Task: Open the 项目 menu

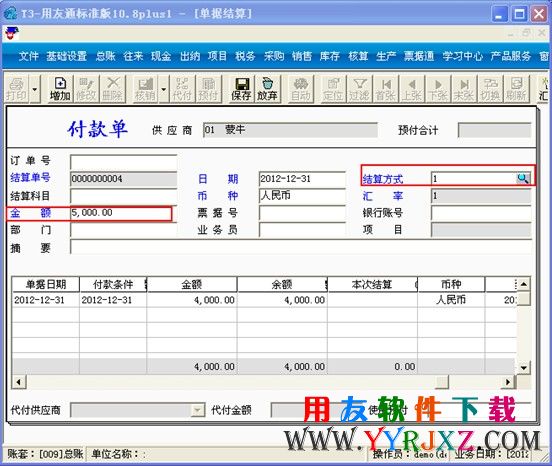Action: click(x=218, y=56)
